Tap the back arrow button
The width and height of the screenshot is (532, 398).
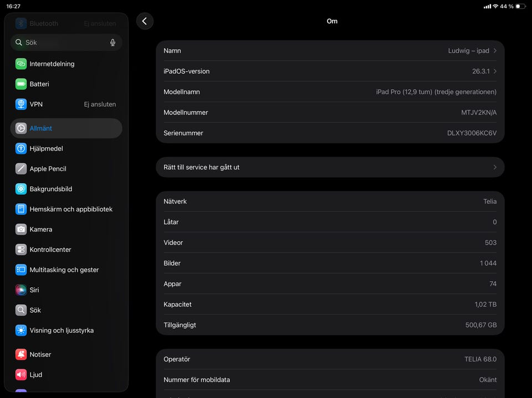[145, 21]
